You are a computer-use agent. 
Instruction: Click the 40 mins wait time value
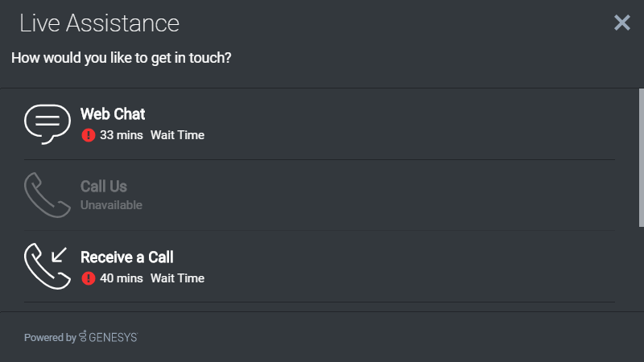(x=121, y=278)
